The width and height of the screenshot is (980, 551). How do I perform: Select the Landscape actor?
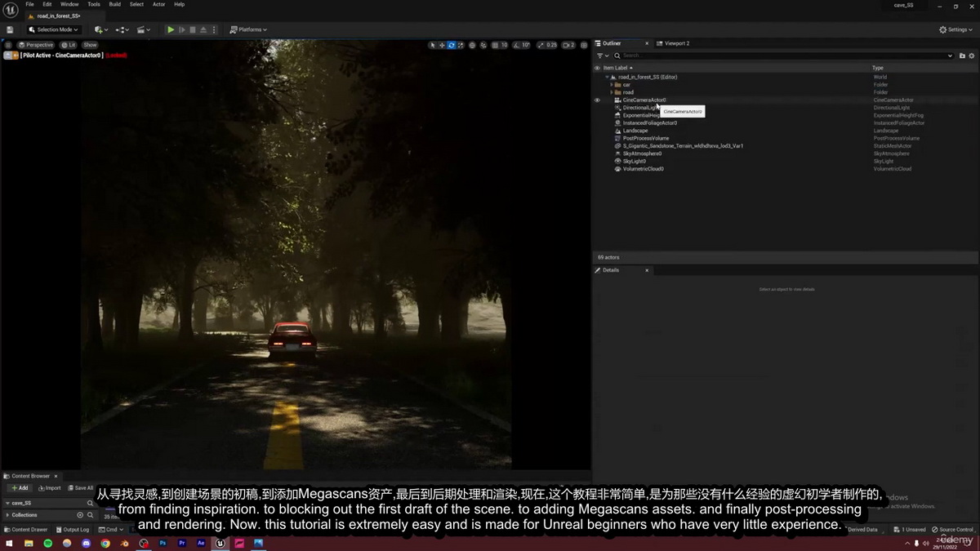[x=635, y=131]
